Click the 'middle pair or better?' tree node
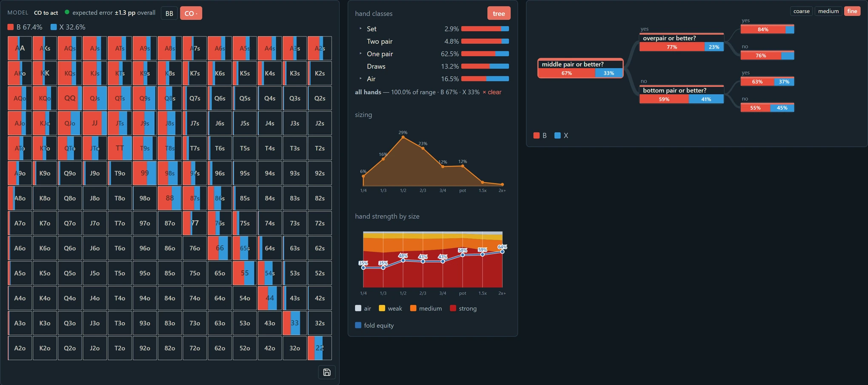 point(580,68)
